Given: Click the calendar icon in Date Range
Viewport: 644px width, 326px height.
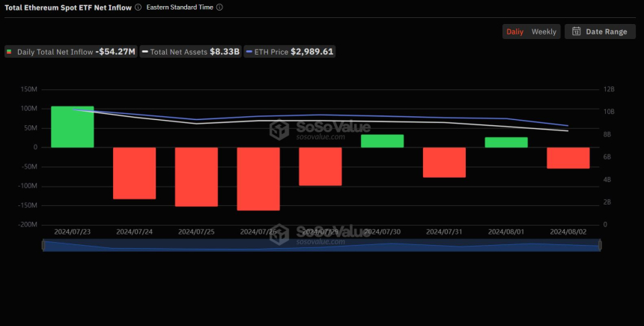Looking at the screenshot, I should pyautogui.click(x=576, y=31).
